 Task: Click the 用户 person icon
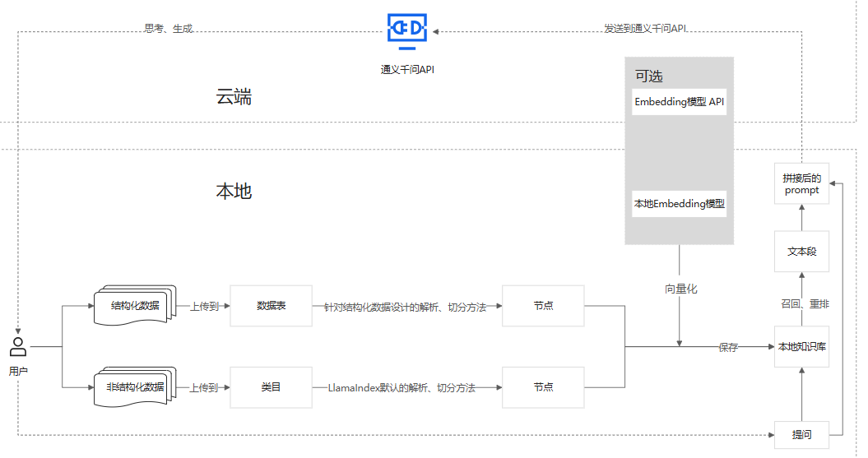tap(18, 347)
